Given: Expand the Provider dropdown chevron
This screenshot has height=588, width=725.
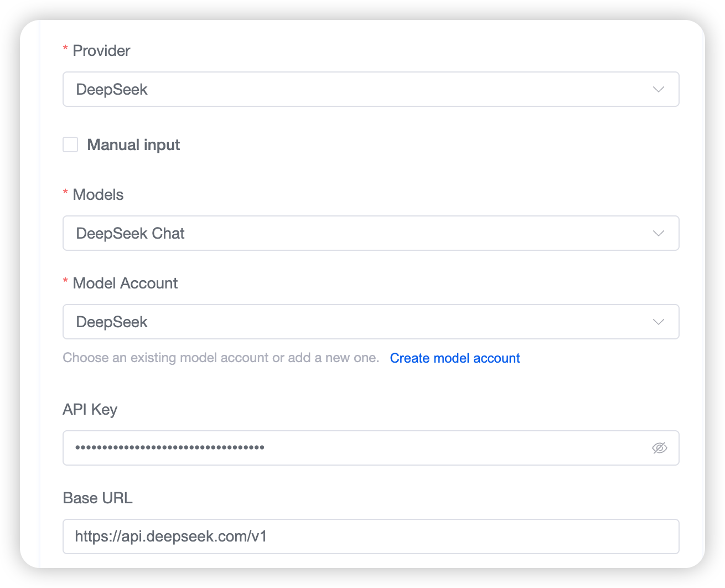Looking at the screenshot, I should [658, 89].
